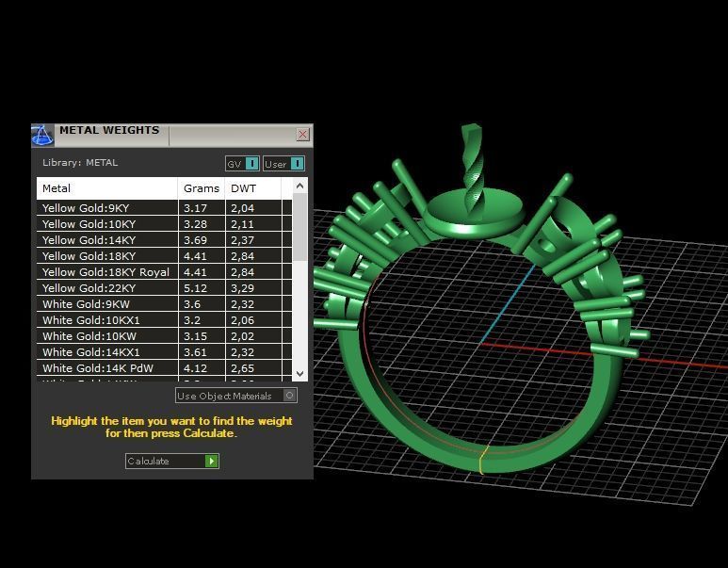Click the Grams column header

(x=202, y=188)
